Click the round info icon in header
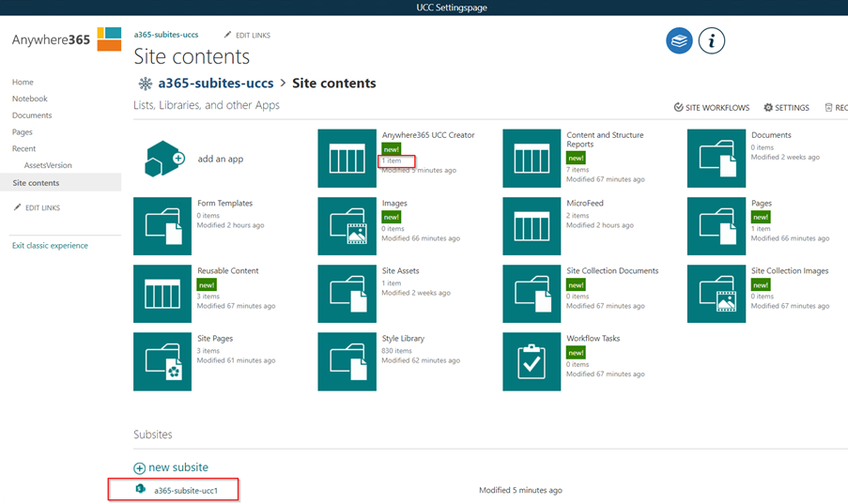Viewport: 848px width, 504px height. click(x=712, y=41)
